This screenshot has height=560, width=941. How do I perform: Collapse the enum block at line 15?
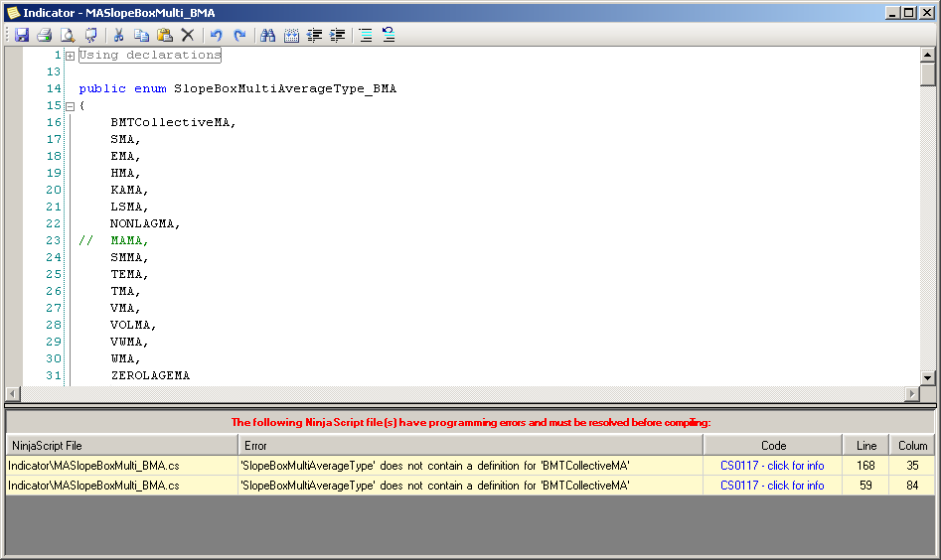coord(71,106)
